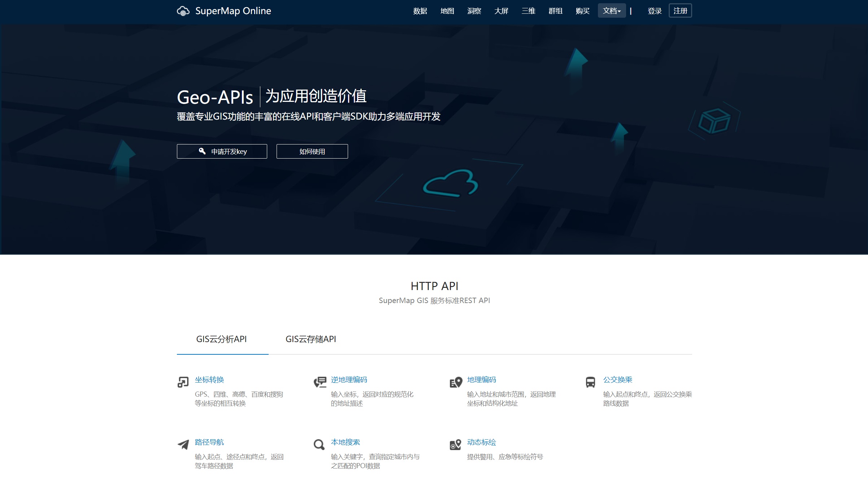
Task: Open the 数据 menu item
Action: coord(420,11)
